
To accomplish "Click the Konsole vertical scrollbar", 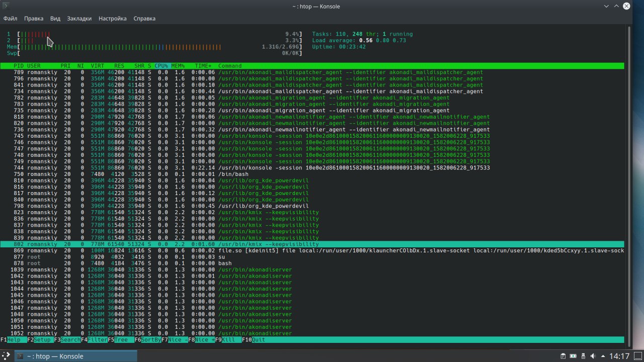I will click(x=628, y=186).
